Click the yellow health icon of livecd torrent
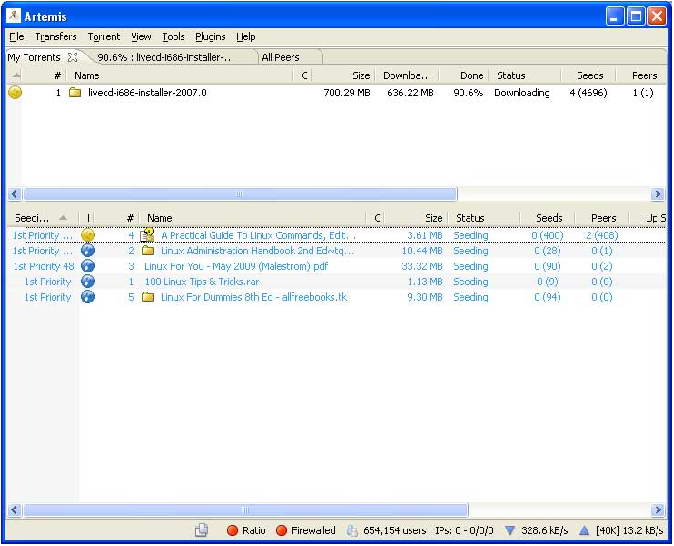The image size is (674, 546). pyautogui.click(x=15, y=92)
